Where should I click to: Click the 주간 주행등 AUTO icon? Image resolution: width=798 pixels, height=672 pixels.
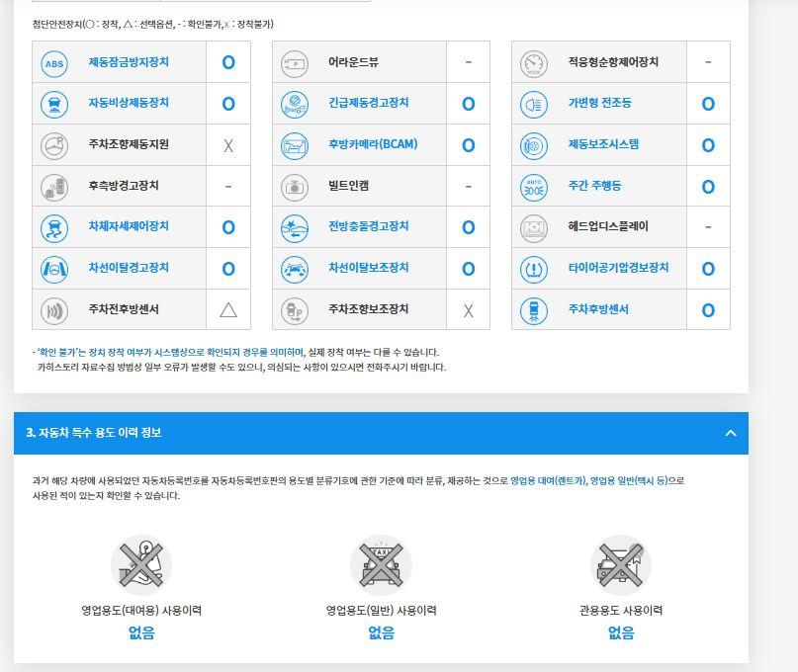pyautogui.click(x=534, y=187)
